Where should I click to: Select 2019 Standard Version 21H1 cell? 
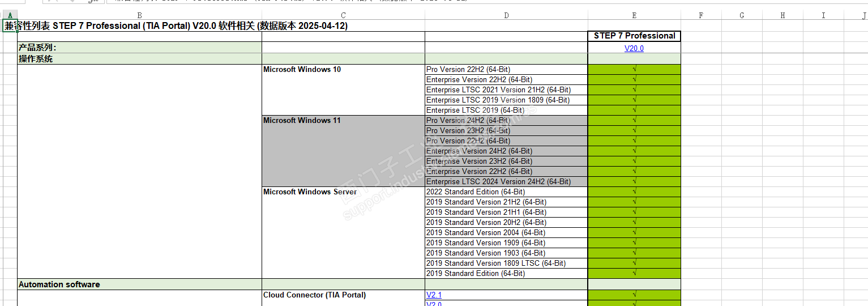pyautogui.click(x=506, y=212)
